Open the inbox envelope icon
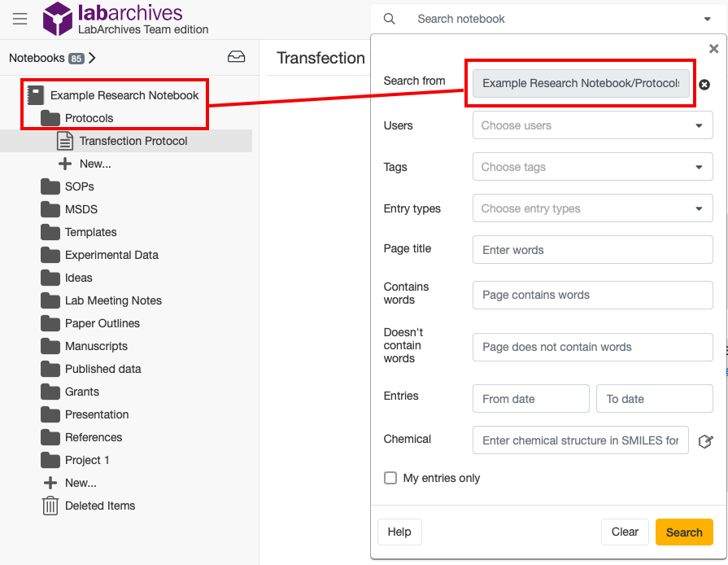The width and height of the screenshot is (728, 565). tap(237, 56)
